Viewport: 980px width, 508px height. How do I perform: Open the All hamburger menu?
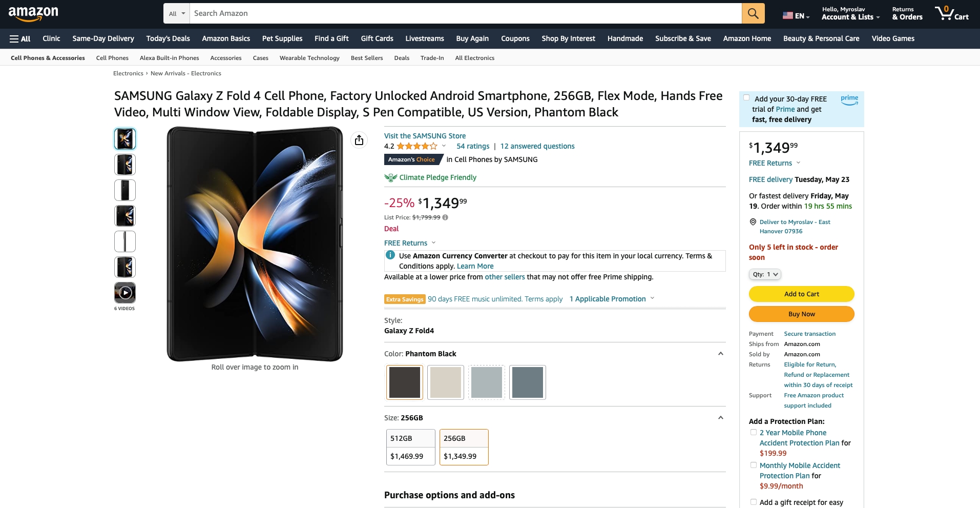pos(20,38)
